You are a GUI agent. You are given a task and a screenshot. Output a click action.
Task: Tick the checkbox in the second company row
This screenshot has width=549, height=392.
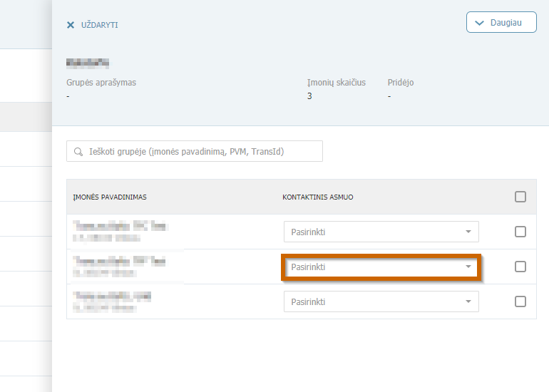[x=520, y=267]
